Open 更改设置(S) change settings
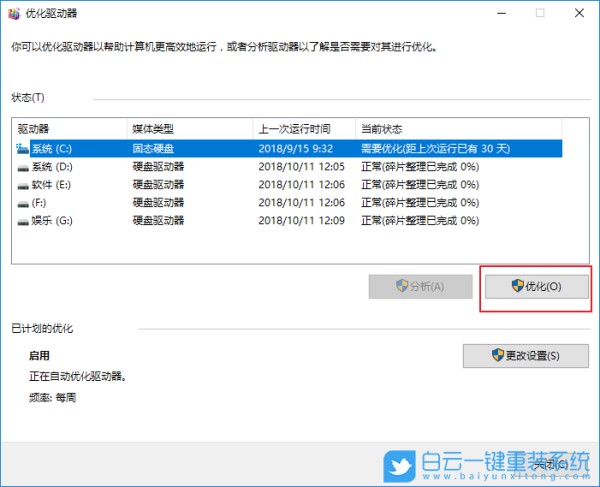 526,356
